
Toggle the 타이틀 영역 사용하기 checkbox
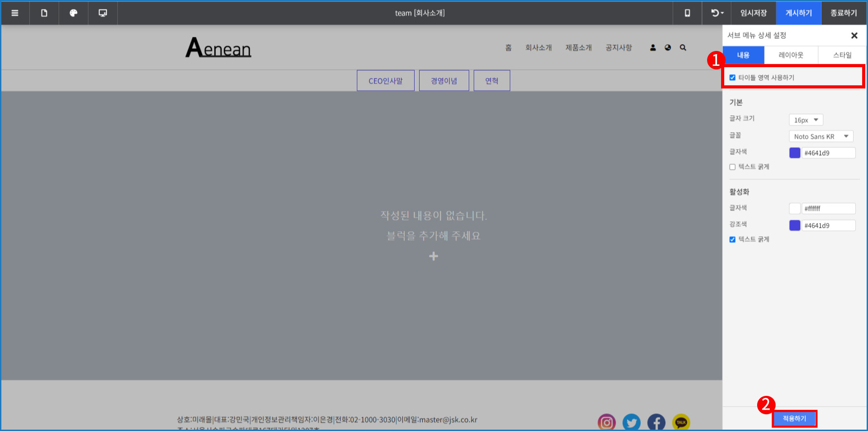click(732, 78)
